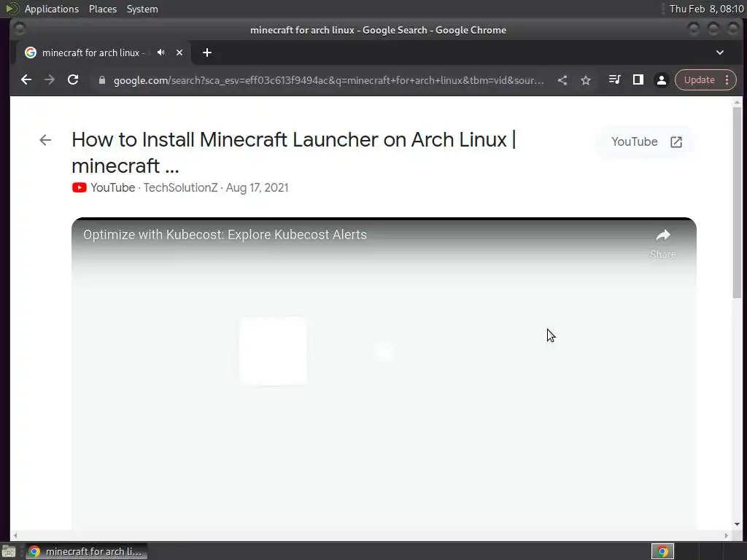
Task: Click the Aug 17, 2021 date text
Action: 257,187
